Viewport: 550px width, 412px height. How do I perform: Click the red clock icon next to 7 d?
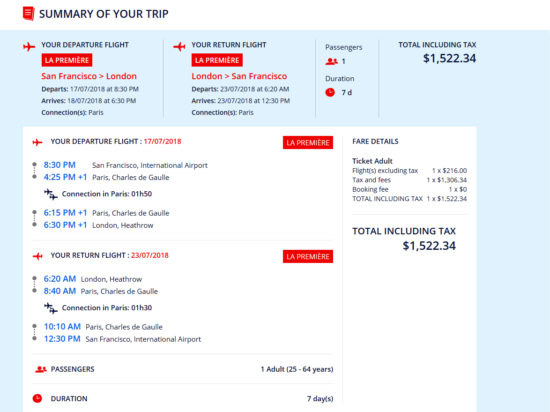point(330,93)
